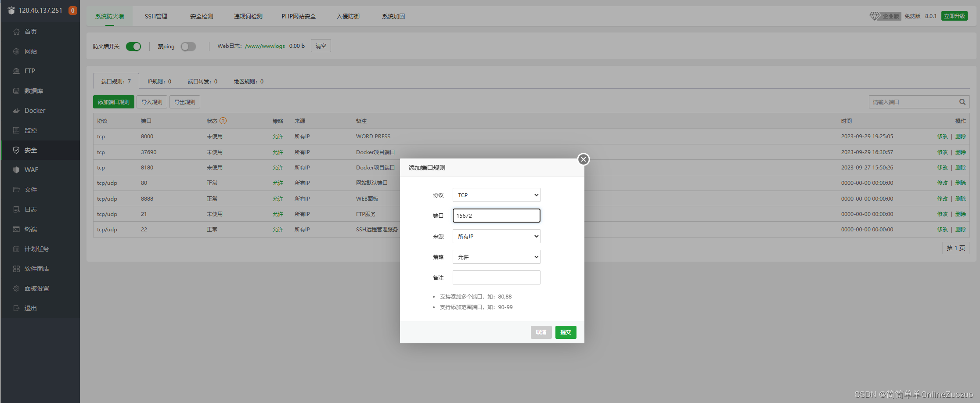Click the log icon beside 日志
This screenshot has width=980, height=403.
click(16, 209)
